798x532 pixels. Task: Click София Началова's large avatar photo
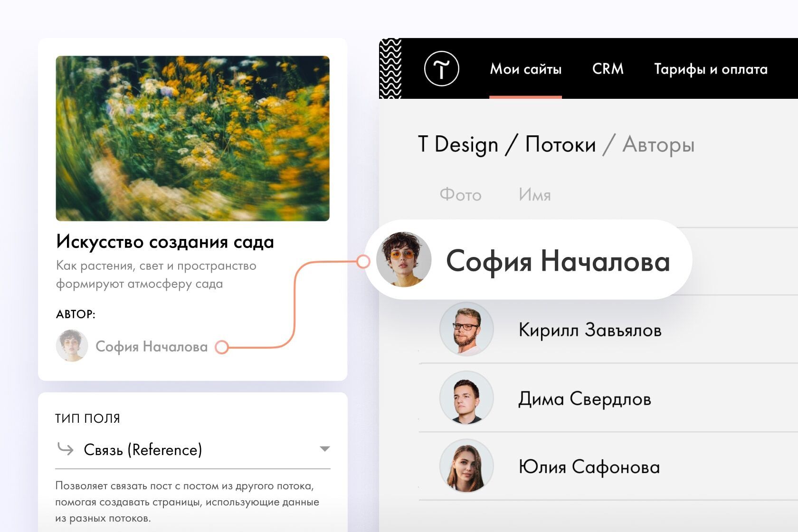tap(404, 259)
